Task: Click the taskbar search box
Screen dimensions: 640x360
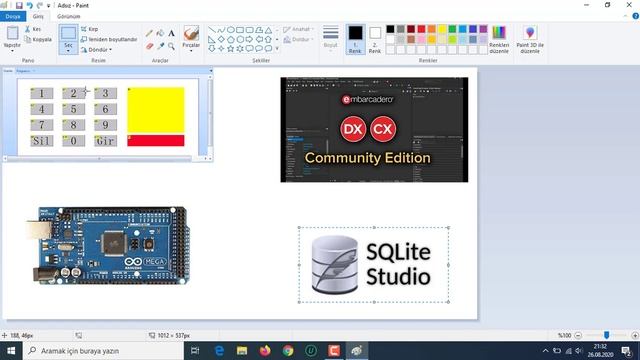Action: point(103,351)
